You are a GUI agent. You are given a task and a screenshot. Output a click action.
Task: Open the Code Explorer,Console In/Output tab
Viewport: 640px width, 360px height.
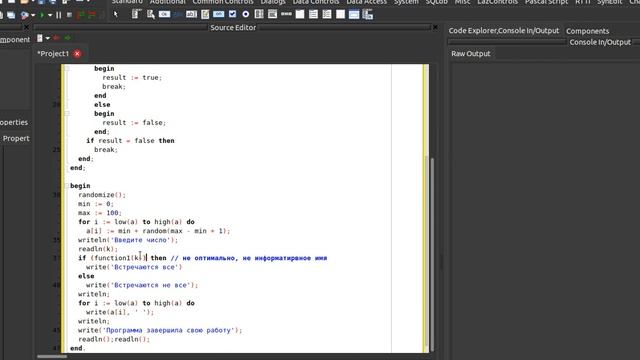point(504,31)
